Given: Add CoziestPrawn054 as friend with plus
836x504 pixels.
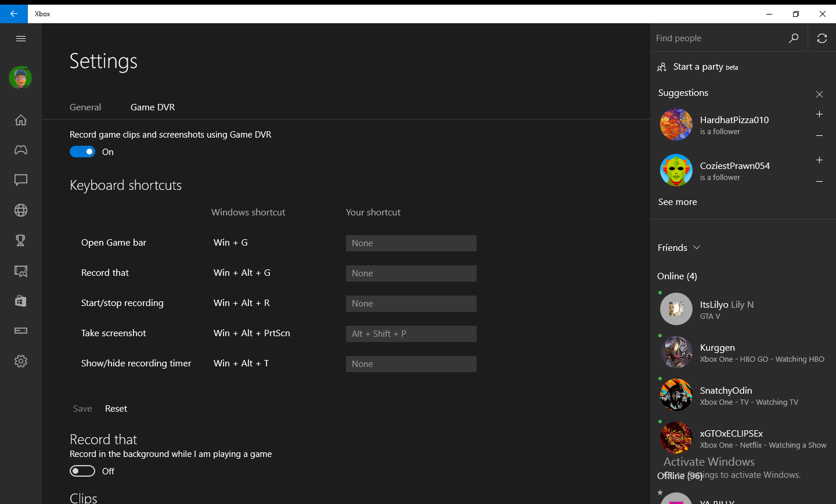Looking at the screenshot, I should click(819, 160).
